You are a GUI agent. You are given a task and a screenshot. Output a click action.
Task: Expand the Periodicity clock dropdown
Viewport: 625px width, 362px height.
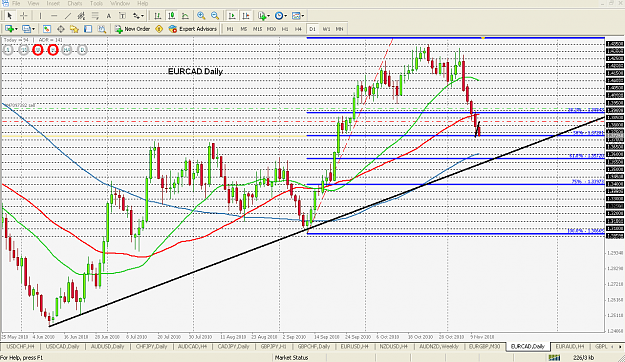pyautogui.click(x=286, y=16)
